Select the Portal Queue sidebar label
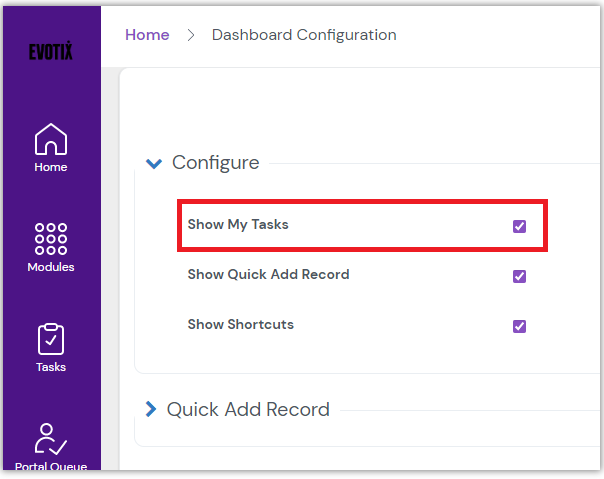This screenshot has width=604, height=479. tap(50, 466)
